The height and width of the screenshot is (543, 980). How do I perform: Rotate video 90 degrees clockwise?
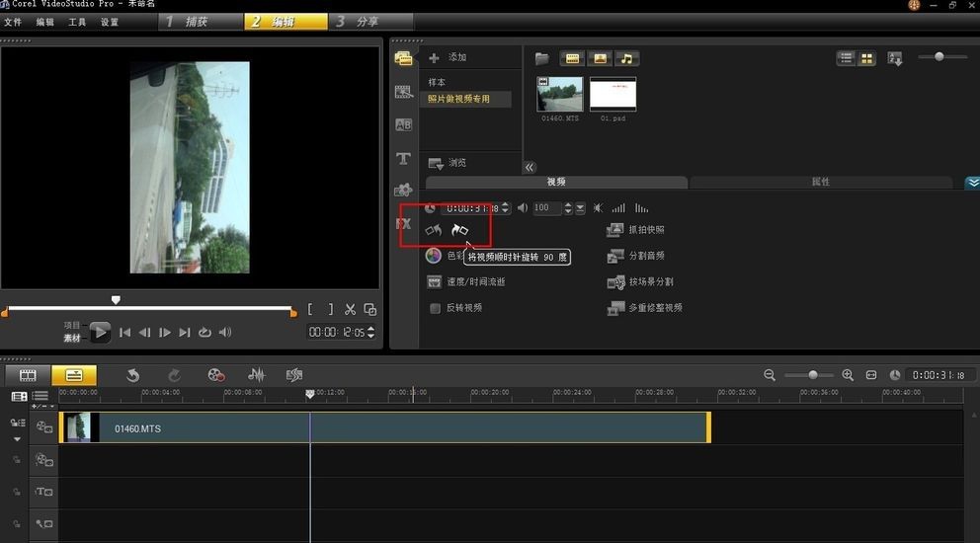point(459,230)
